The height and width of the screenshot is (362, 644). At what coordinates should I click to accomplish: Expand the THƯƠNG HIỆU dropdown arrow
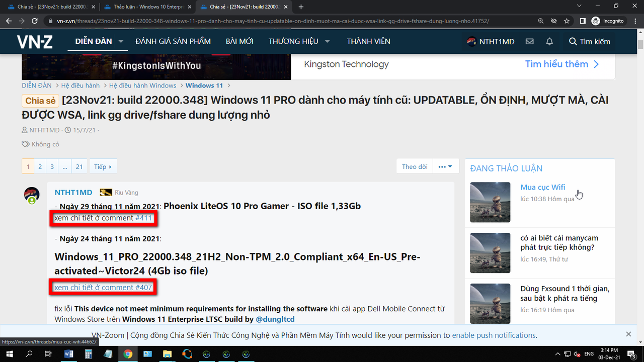tap(327, 41)
